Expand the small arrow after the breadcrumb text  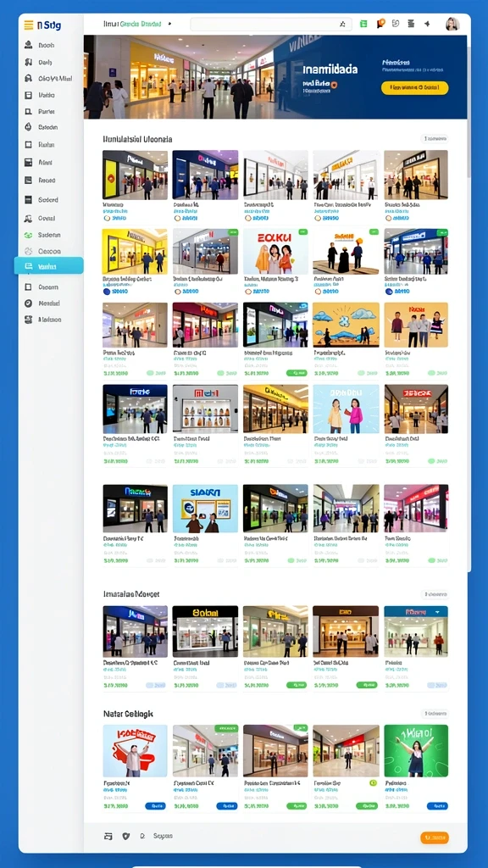(169, 24)
